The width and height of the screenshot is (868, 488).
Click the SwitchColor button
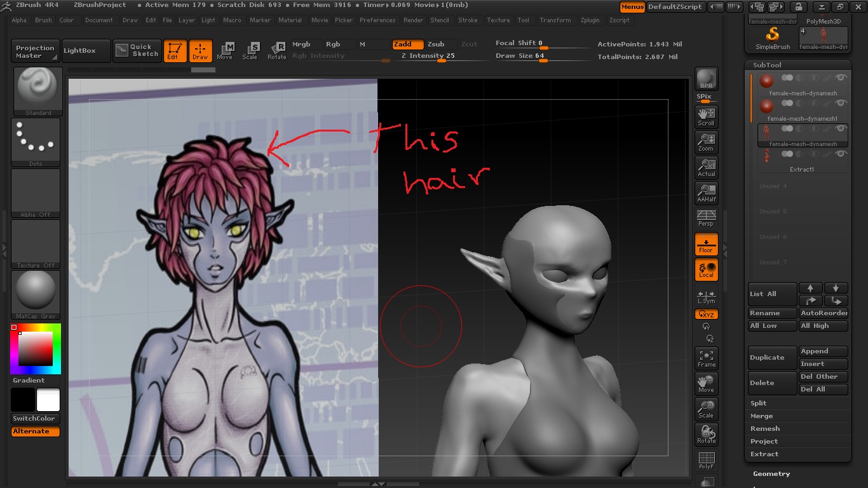(36, 418)
